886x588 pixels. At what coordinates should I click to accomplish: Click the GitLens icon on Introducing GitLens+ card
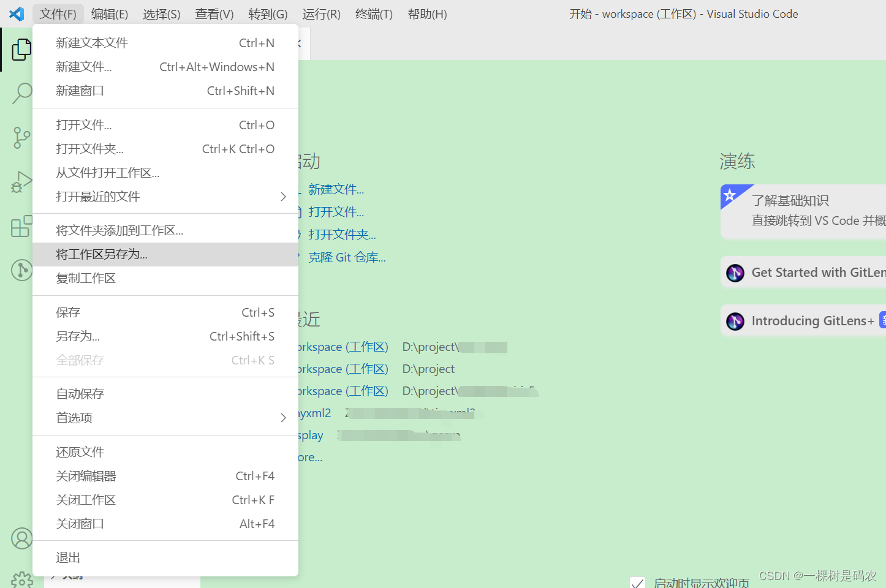[x=735, y=321]
